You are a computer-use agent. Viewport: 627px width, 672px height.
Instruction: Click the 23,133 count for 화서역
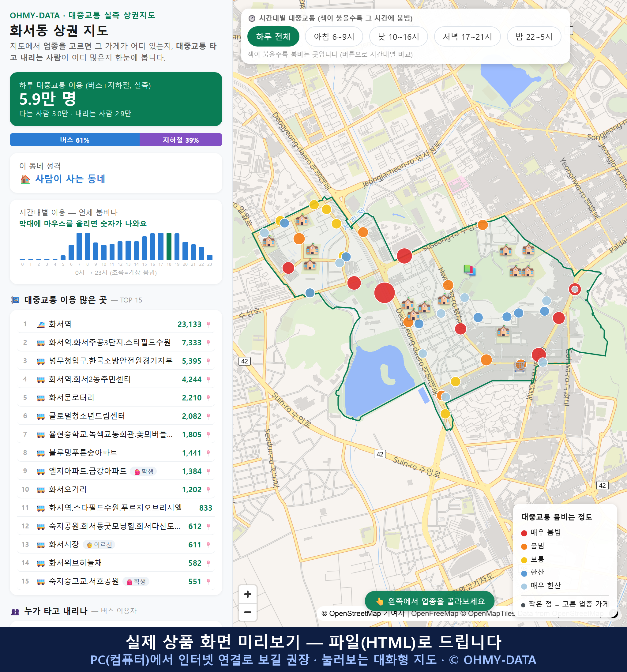coord(189,325)
